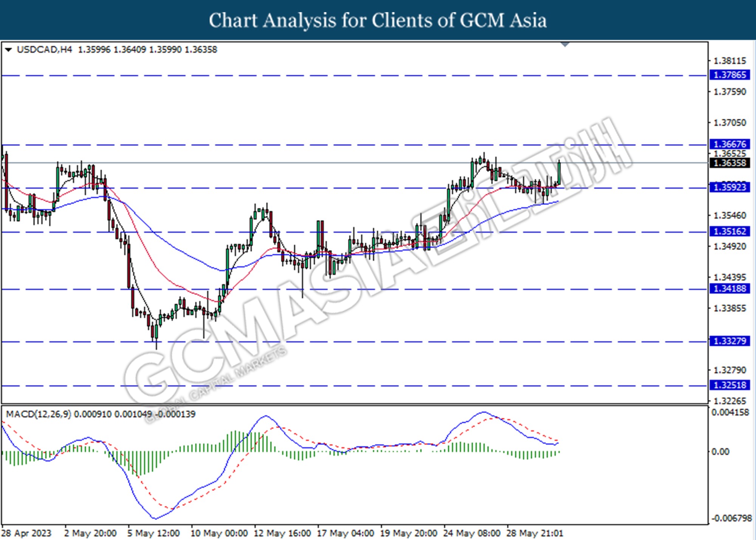The image size is (756, 540).
Task: Click the USDCAD,H4 symbol title text
Action: click(44, 50)
